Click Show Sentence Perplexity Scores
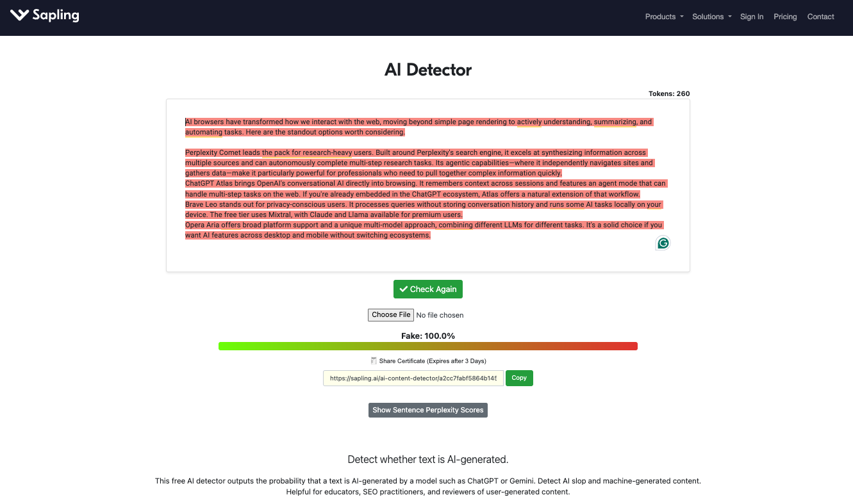The height and width of the screenshot is (504, 853). 427,410
